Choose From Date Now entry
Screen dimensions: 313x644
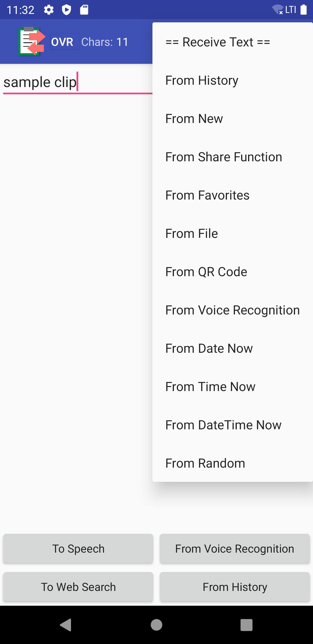pyautogui.click(x=233, y=348)
